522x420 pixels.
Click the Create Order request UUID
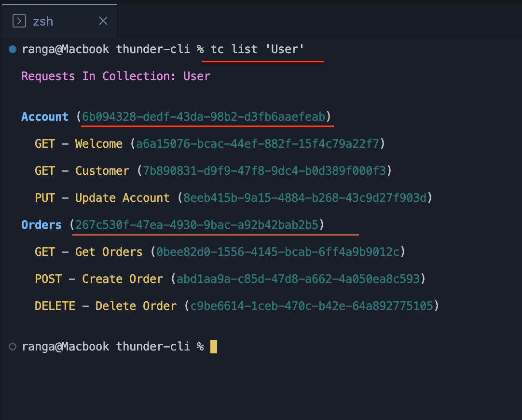point(299,279)
